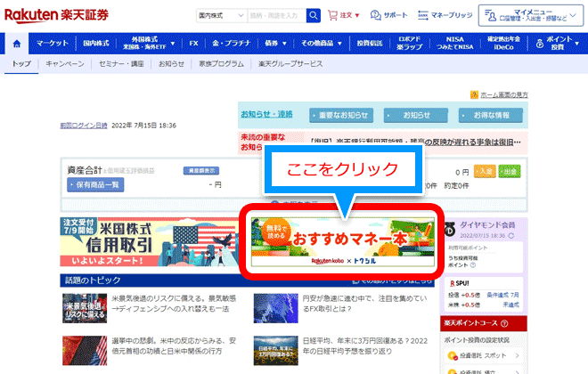Expand the ポイント投資 dropdown

click(x=557, y=44)
